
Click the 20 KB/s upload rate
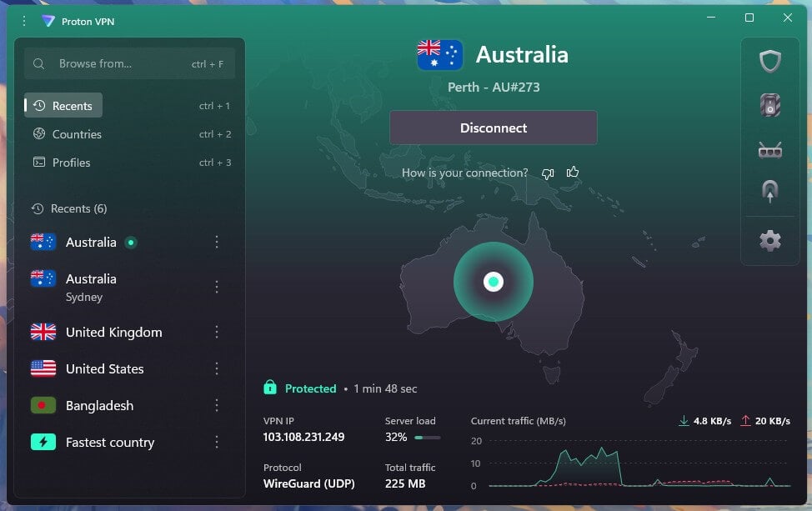coord(773,421)
